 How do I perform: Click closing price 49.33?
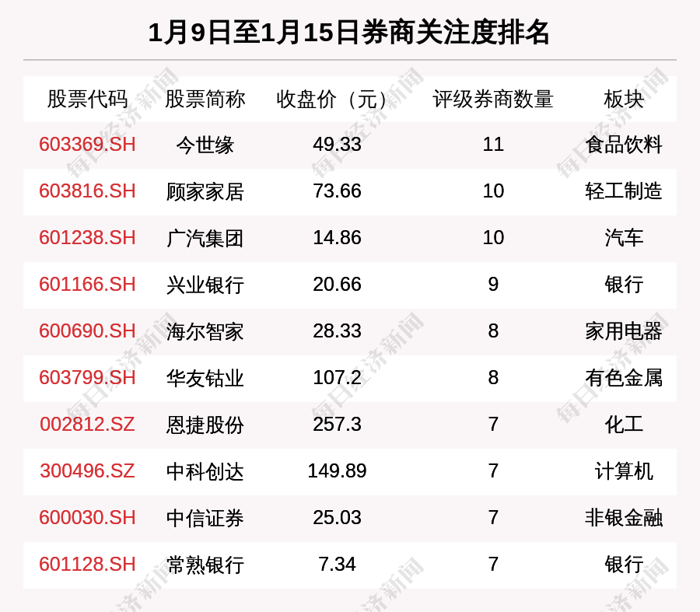[337, 145]
